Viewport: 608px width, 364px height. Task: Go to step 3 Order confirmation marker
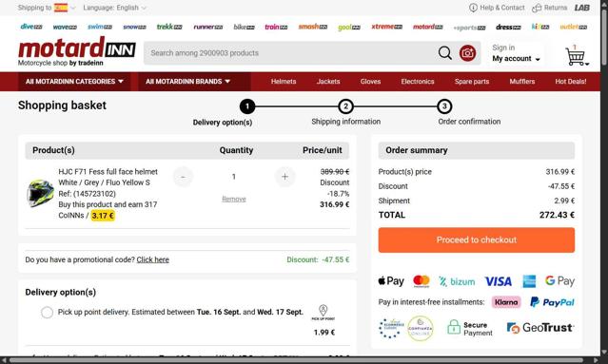tap(444, 106)
